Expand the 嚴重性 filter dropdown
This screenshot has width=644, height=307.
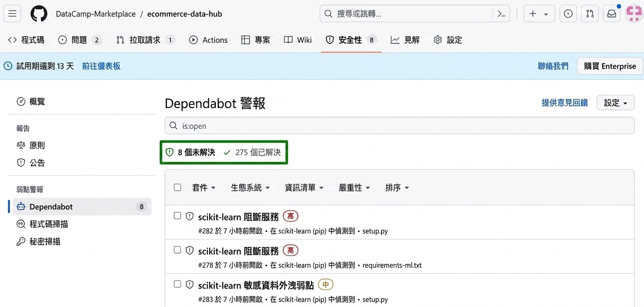coord(355,188)
